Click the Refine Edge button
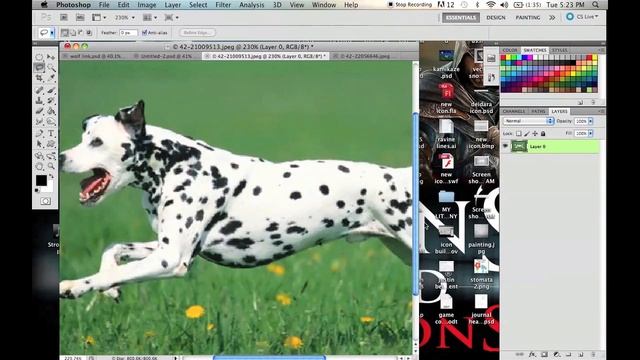 197,33
